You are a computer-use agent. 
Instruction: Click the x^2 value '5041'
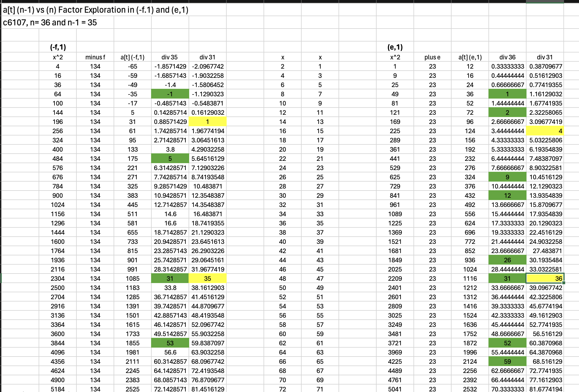[x=395, y=389]
